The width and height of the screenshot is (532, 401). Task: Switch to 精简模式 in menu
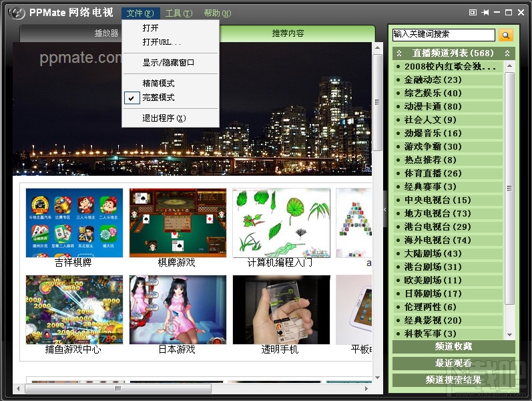(x=170, y=84)
